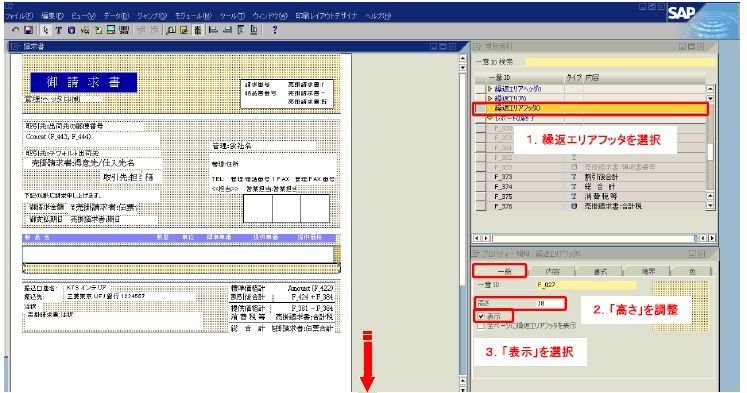Expand the 繰返エリアヘッダ tree node
This screenshot has height=393, width=747.
(489, 89)
